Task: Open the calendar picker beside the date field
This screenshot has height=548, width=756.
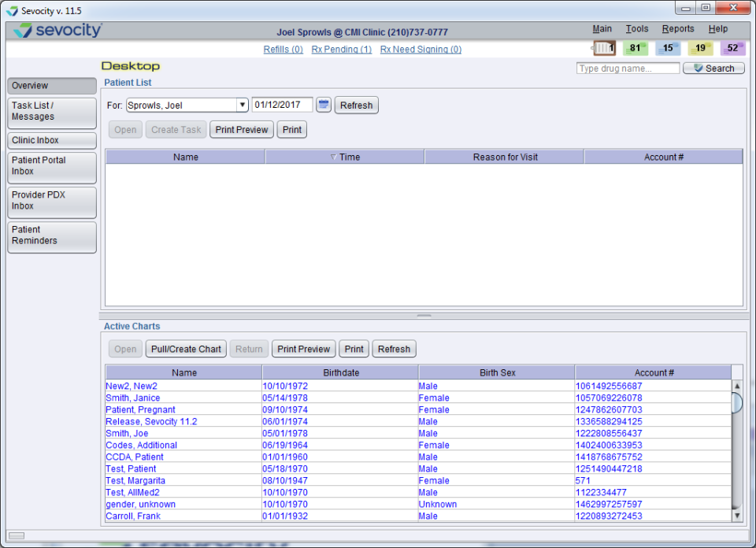Action: click(x=323, y=105)
